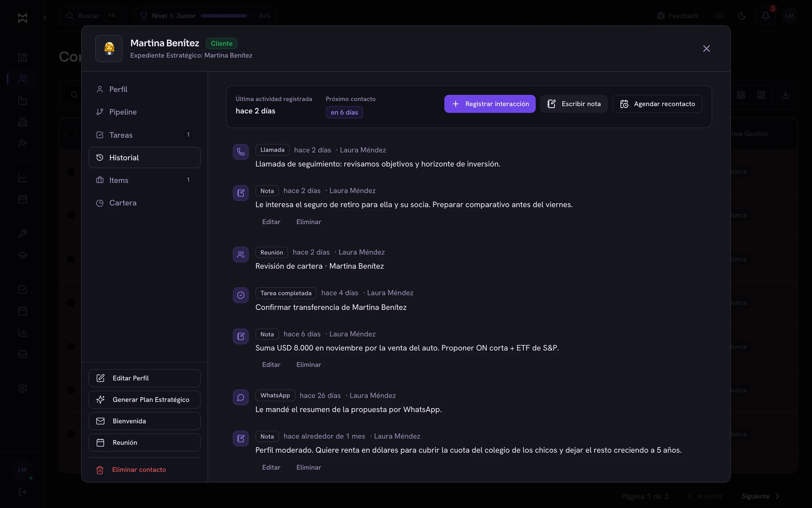
Task: Edit the seguro de retiro note
Action: (x=271, y=222)
